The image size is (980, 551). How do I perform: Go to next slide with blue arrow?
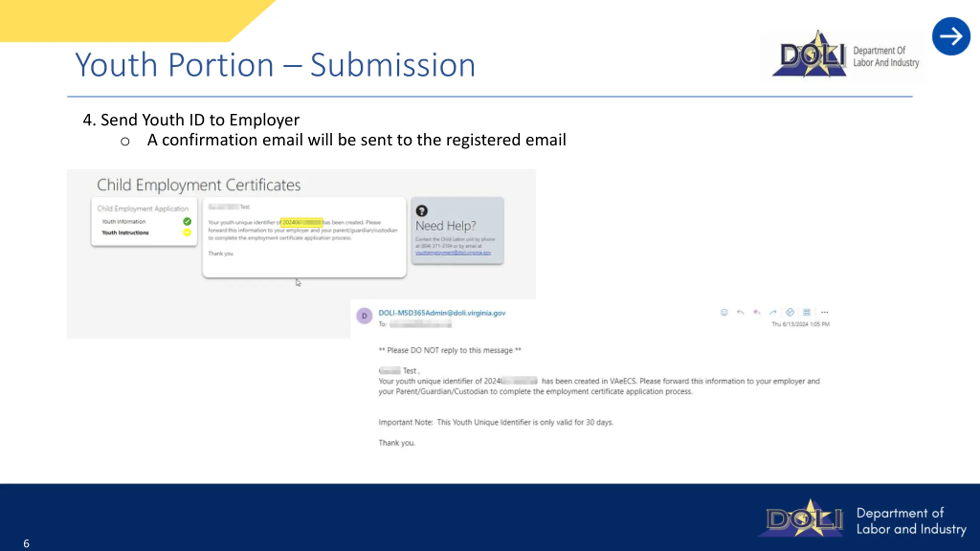pos(951,36)
